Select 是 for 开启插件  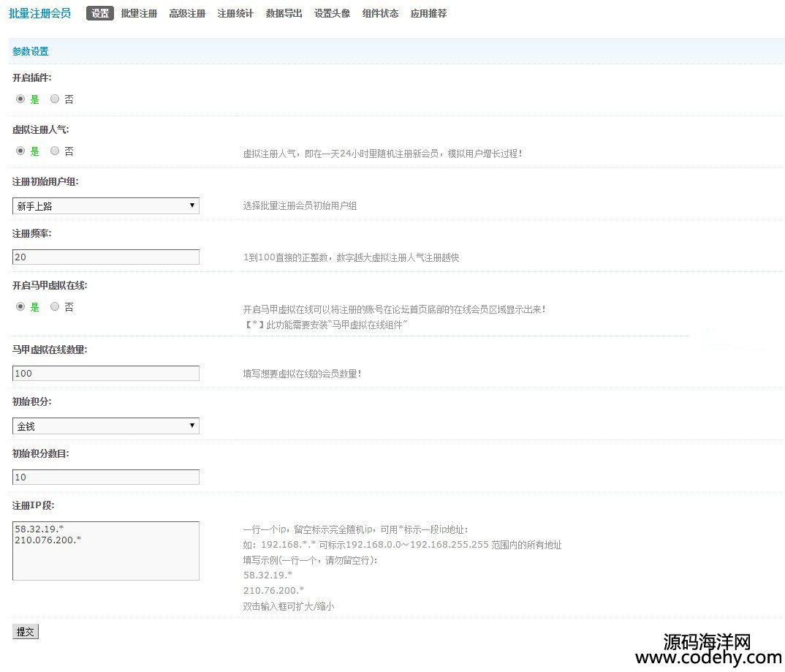(x=20, y=99)
